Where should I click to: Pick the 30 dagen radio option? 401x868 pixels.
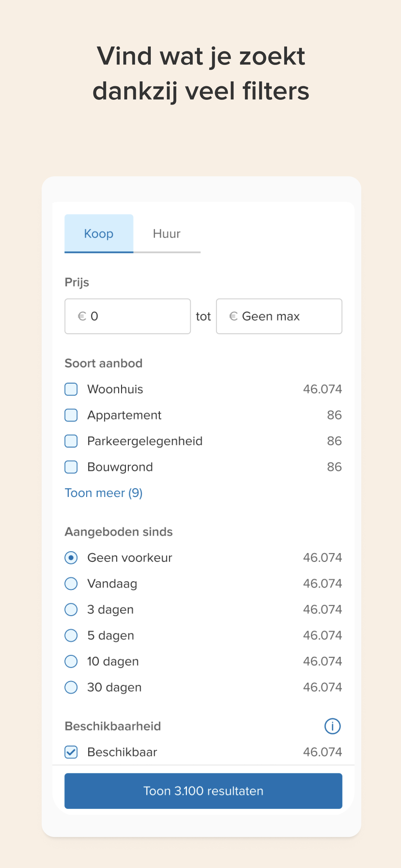71,687
